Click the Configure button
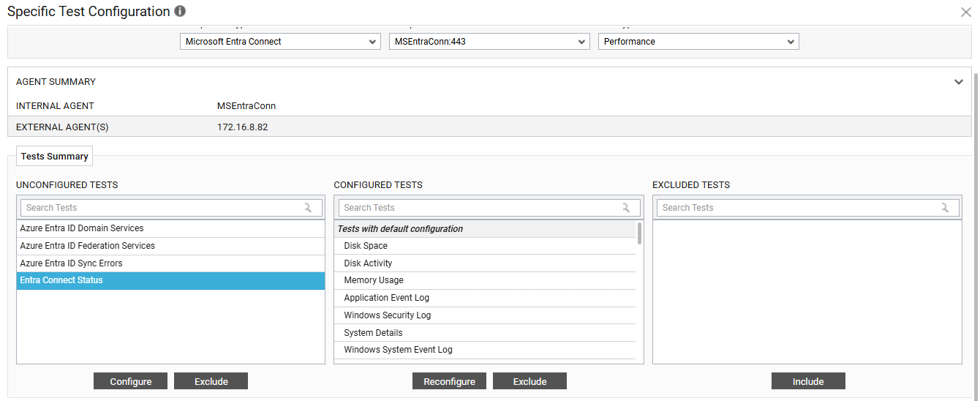The width and height of the screenshot is (980, 401). [x=131, y=381]
